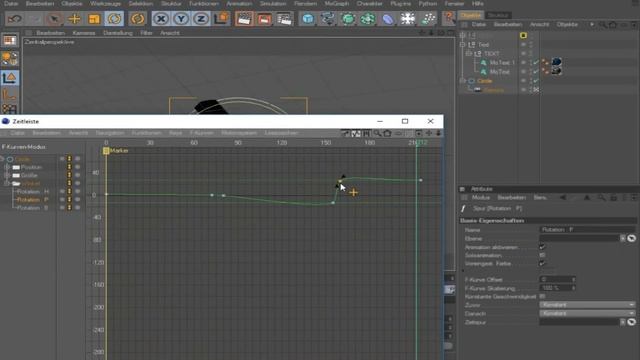Click the render to picture viewer icon
The image size is (640, 360).
click(264, 19)
